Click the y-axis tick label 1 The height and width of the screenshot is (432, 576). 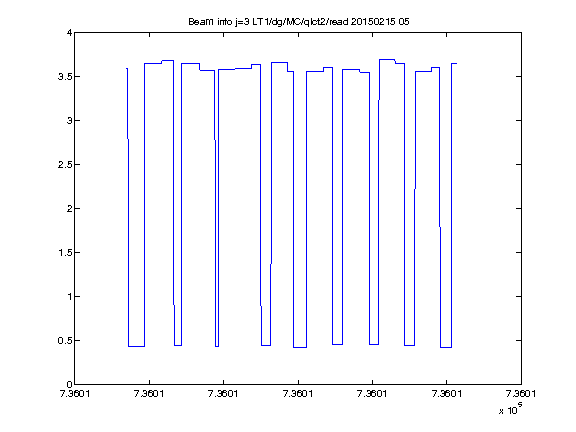point(69,296)
